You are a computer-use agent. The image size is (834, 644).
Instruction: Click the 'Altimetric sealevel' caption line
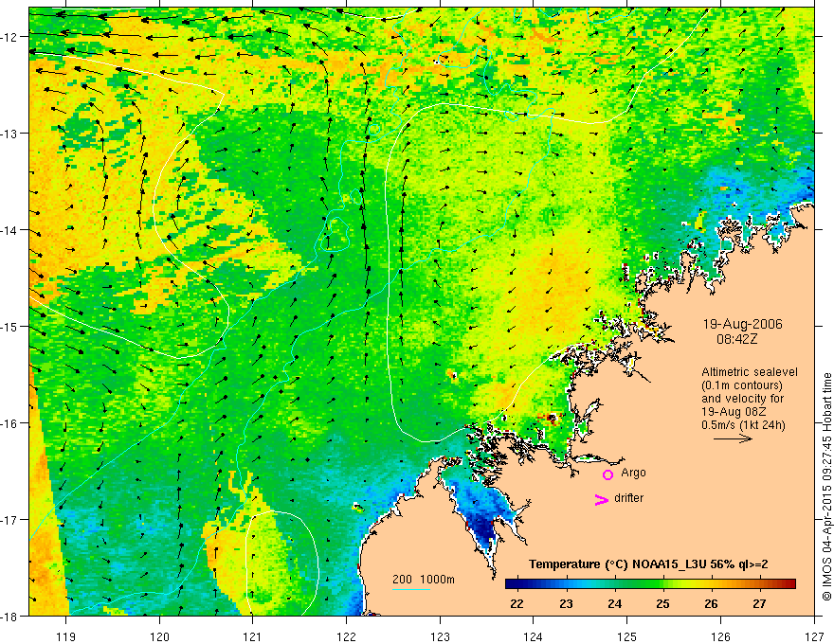click(x=750, y=372)
